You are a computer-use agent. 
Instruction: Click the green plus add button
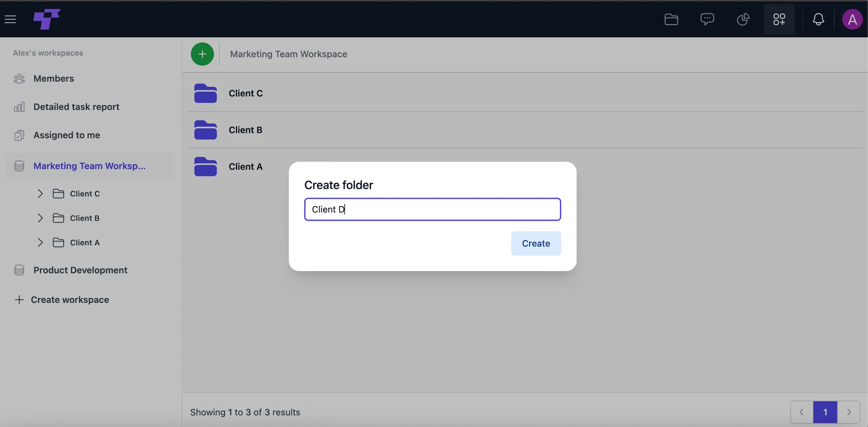click(202, 54)
